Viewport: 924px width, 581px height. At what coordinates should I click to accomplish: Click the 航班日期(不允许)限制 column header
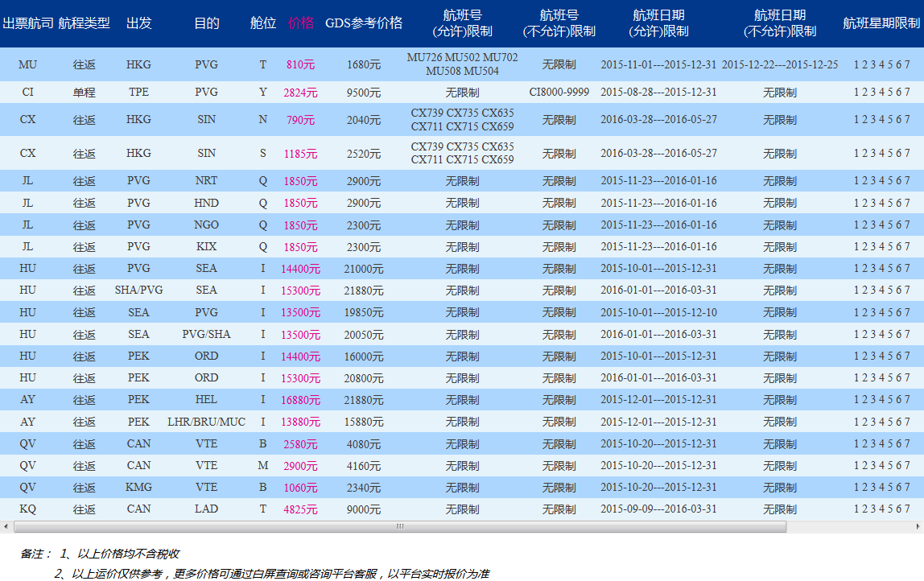(x=780, y=23)
